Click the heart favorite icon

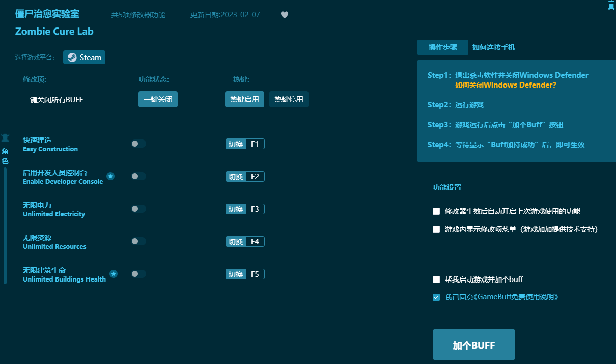[x=285, y=15]
